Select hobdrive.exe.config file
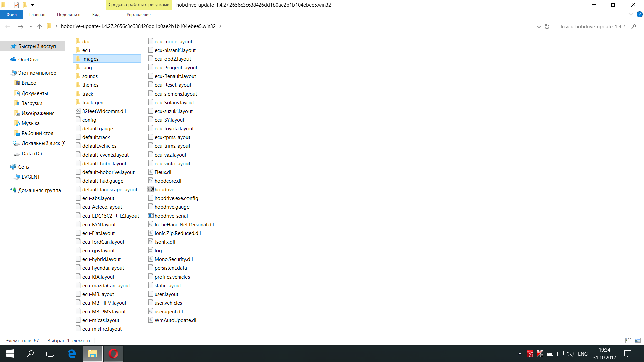644x362 pixels. click(176, 198)
